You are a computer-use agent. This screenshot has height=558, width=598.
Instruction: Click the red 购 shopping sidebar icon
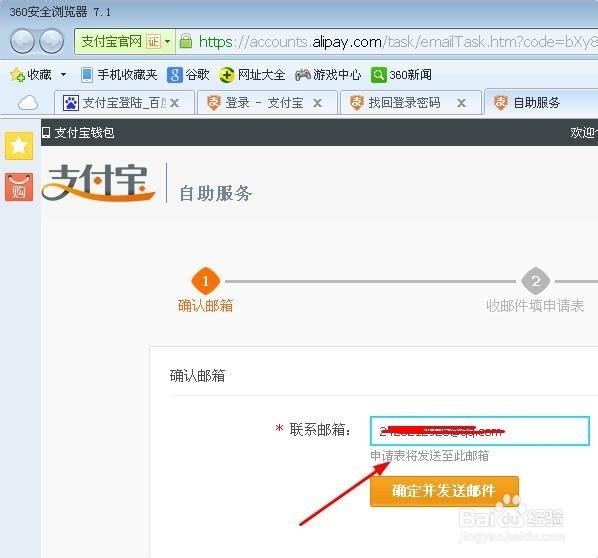tap(19, 187)
